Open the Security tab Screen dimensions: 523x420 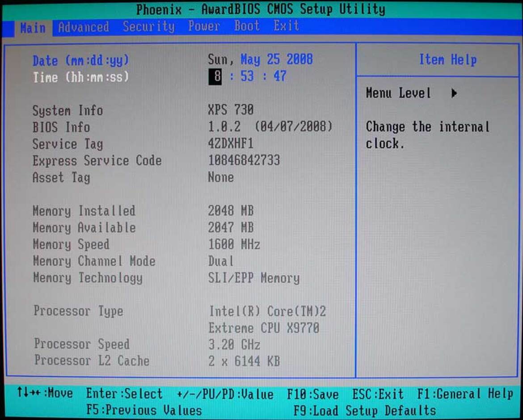(148, 26)
